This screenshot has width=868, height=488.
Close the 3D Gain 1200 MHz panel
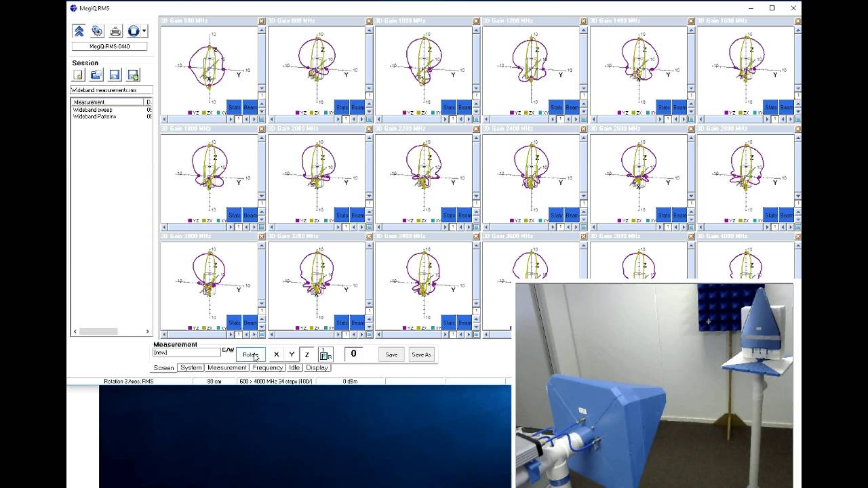pyautogui.click(x=584, y=21)
